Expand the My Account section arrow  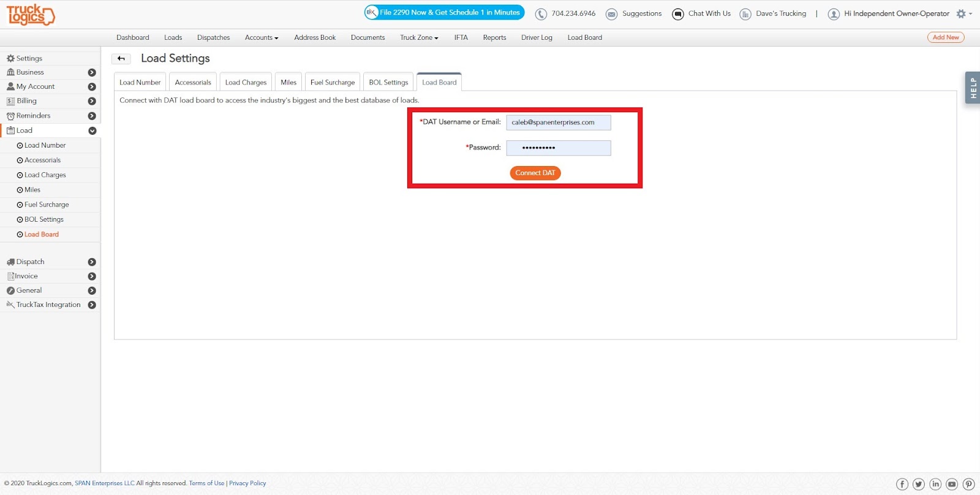[92, 87]
